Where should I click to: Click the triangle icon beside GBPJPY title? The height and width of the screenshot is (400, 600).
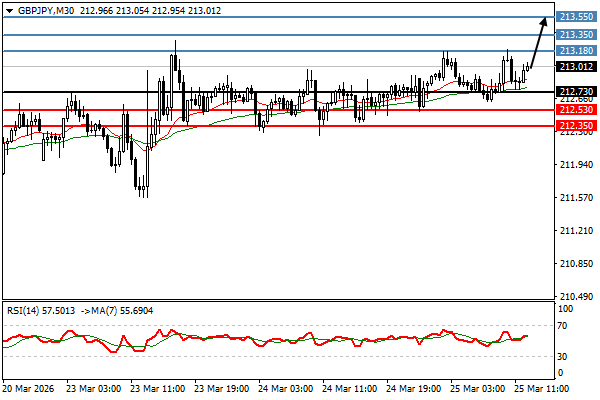(x=9, y=10)
